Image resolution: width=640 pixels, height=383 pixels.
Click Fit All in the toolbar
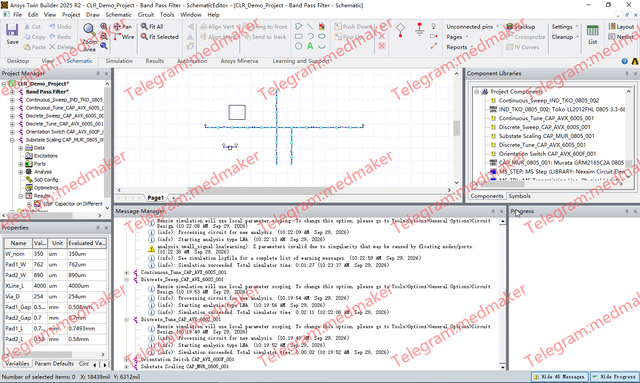point(152,27)
